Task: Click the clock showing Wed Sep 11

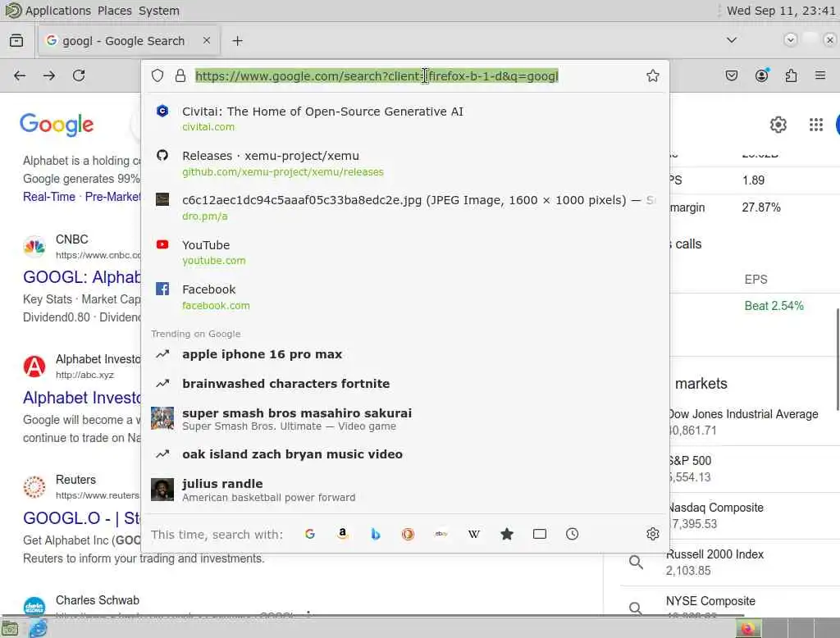Action: coord(781,11)
